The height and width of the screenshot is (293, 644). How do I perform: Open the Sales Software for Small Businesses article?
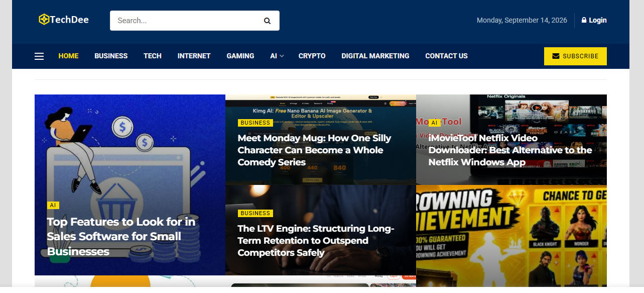(x=121, y=236)
